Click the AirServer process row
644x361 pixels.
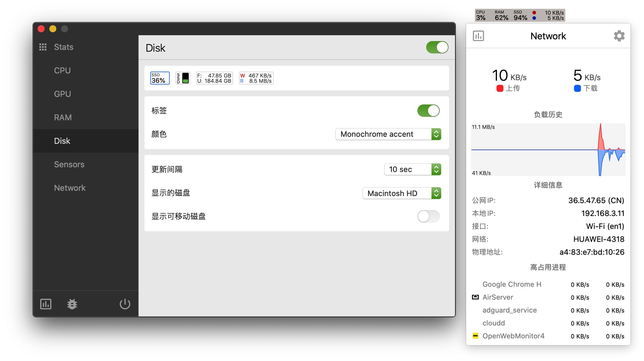point(548,297)
